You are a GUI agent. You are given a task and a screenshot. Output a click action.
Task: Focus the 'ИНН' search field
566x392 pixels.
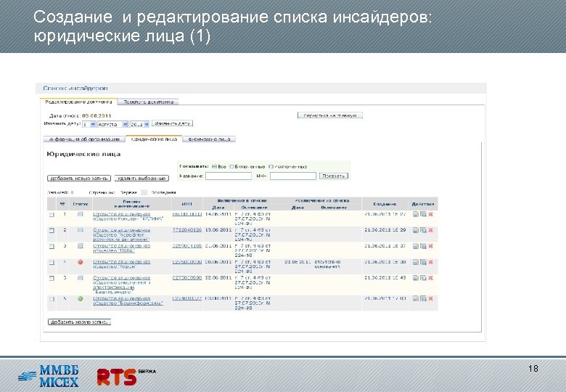[292, 176]
